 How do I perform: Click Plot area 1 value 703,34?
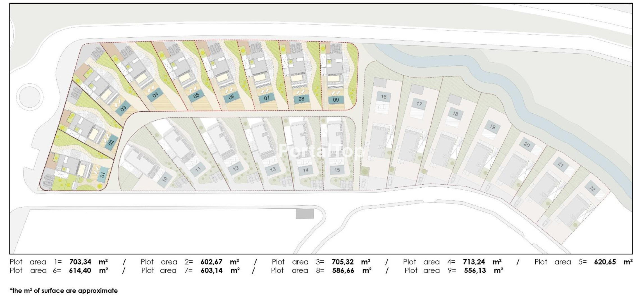coord(80,262)
